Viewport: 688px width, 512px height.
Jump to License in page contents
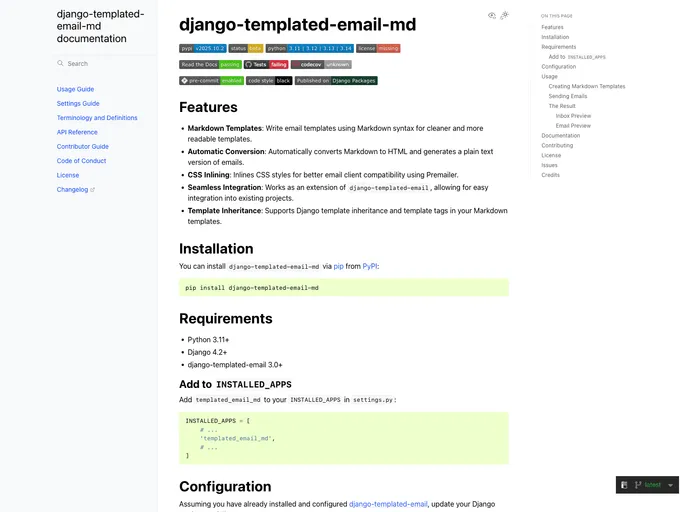[x=551, y=155]
